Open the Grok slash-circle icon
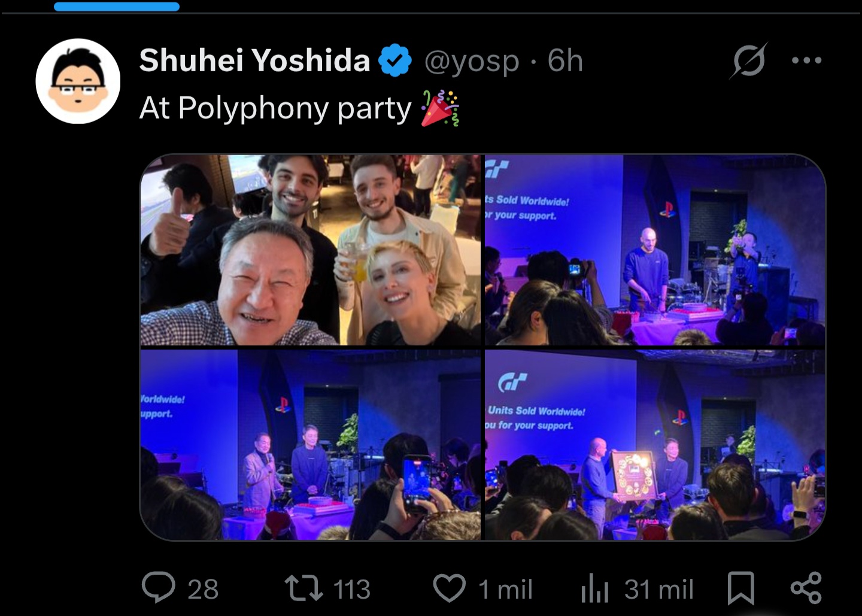This screenshot has height=616, width=862. (748, 60)
